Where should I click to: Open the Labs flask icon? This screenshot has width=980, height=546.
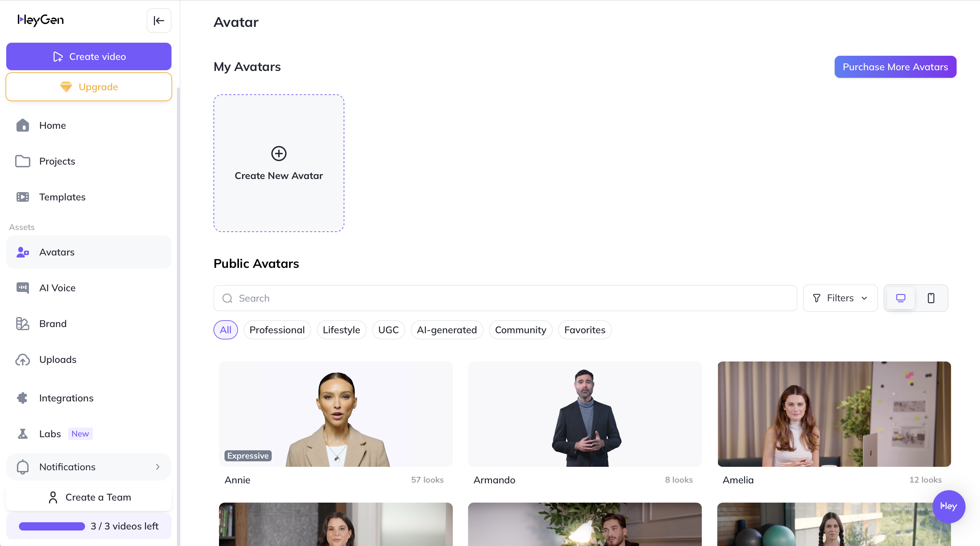[x=23, y=434]
